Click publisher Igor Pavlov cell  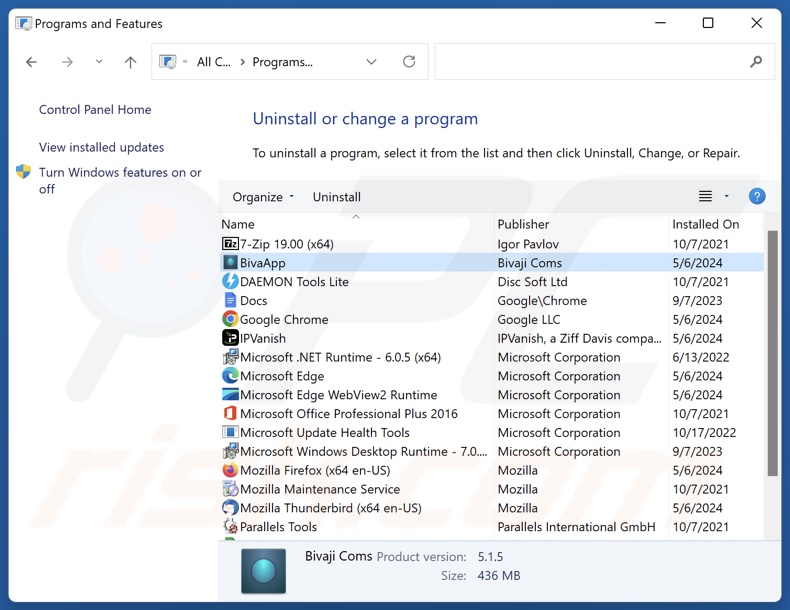pos(528,244)
